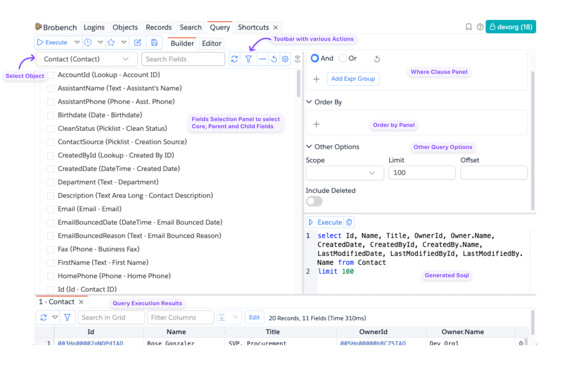
Task: Open the Shortcuts tab
Action: click(253, 27)
